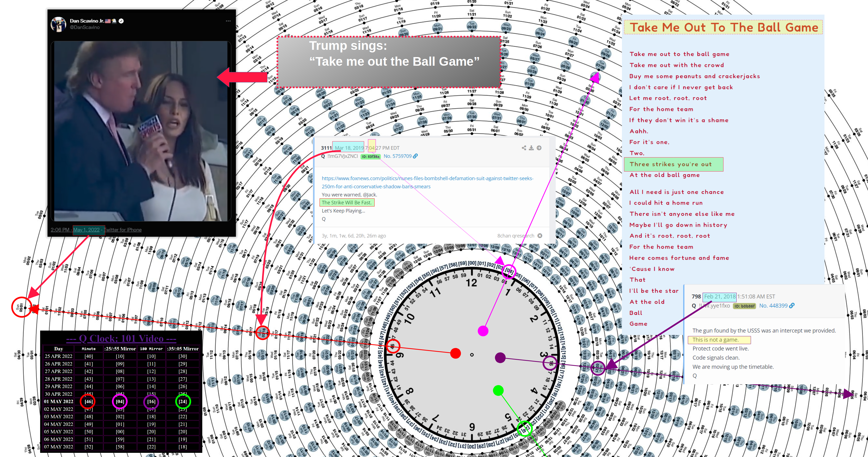Click the May 1, 2022 tweet date
This screenshot has height=457, width=868.
[x=87, y=230]
